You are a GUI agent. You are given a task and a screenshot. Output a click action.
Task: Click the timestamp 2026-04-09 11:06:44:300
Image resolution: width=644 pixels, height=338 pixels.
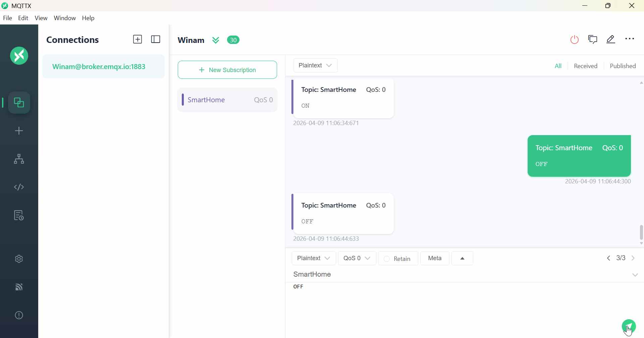(x=598, y=182)
